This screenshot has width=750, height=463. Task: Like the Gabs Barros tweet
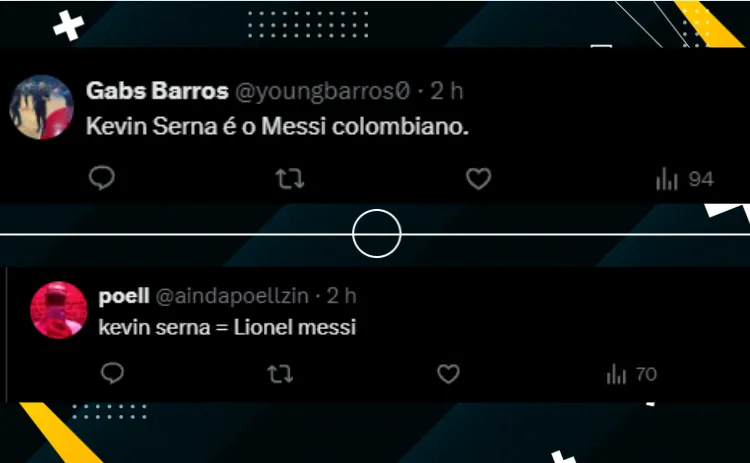478,179
